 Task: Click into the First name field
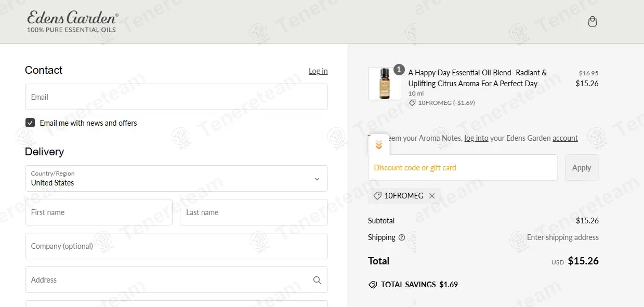(x=98, y=212)
